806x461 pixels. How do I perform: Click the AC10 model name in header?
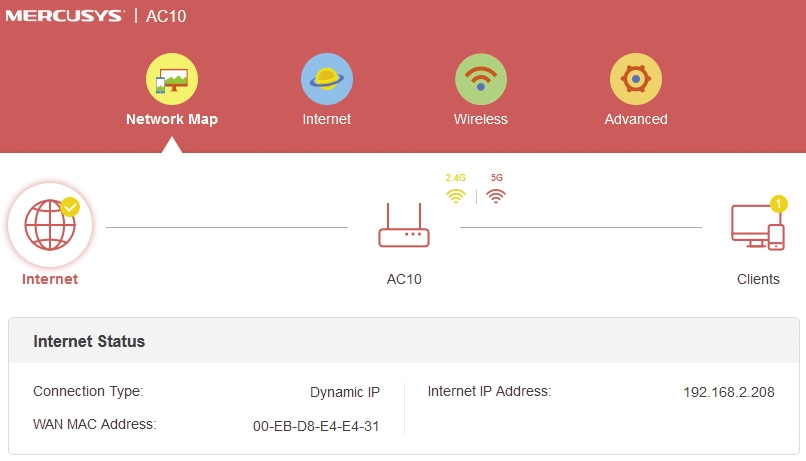[166, 16]
